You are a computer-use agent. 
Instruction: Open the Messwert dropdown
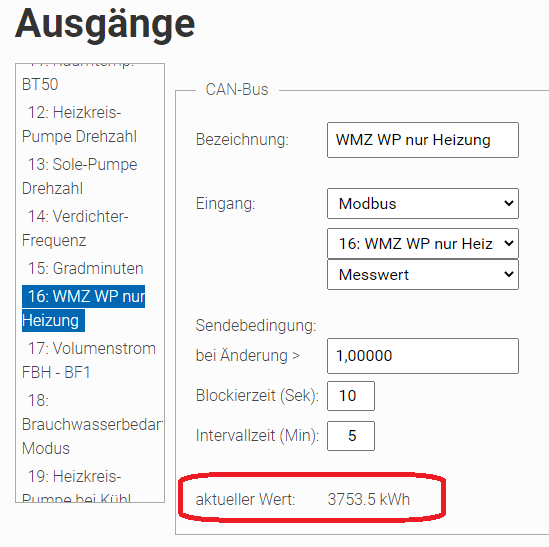click(423, 274)
